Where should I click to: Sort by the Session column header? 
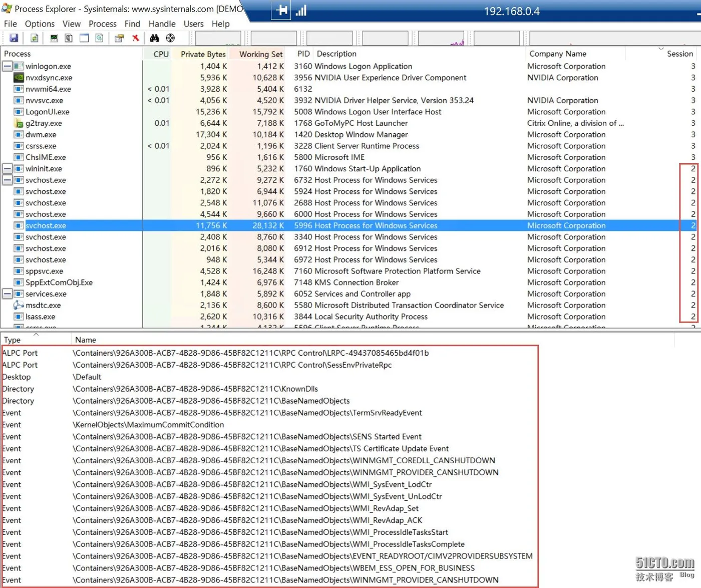[x=680, y=54]
